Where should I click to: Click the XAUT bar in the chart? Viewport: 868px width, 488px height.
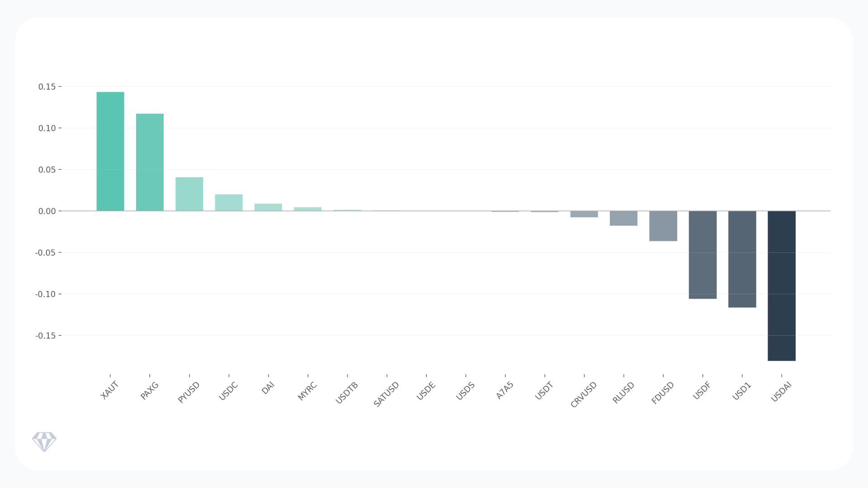[110, 151]
